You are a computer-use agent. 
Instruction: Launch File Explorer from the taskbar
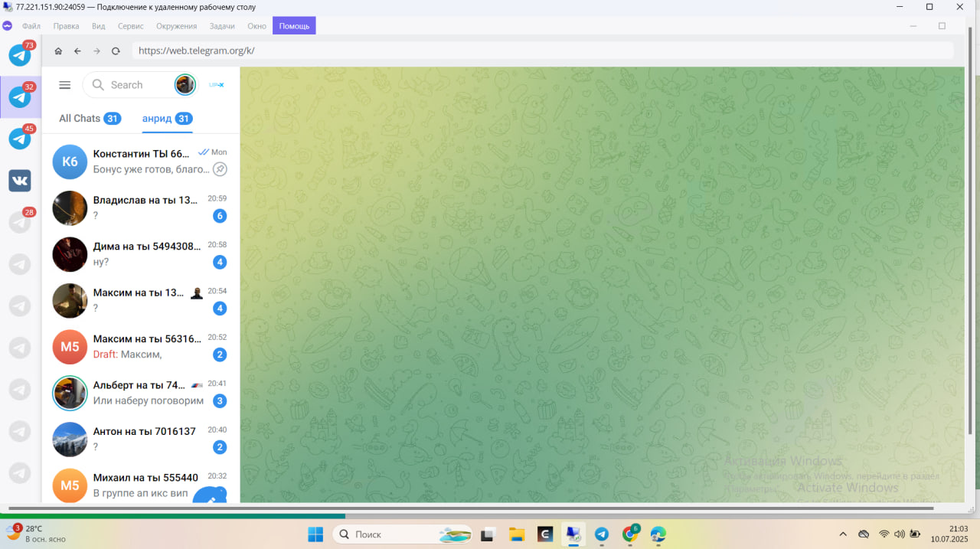pyautogui.click(x=516, y=534)
